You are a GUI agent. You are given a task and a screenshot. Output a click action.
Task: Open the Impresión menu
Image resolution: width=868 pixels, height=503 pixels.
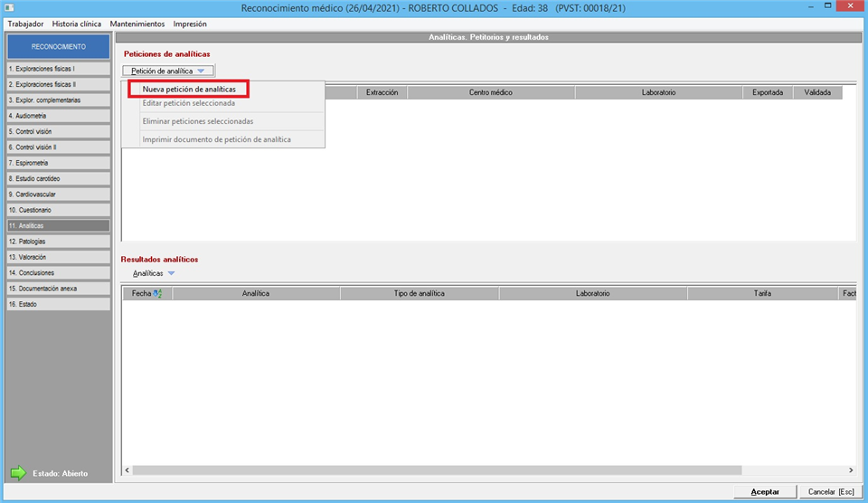[x=190, y=24]
